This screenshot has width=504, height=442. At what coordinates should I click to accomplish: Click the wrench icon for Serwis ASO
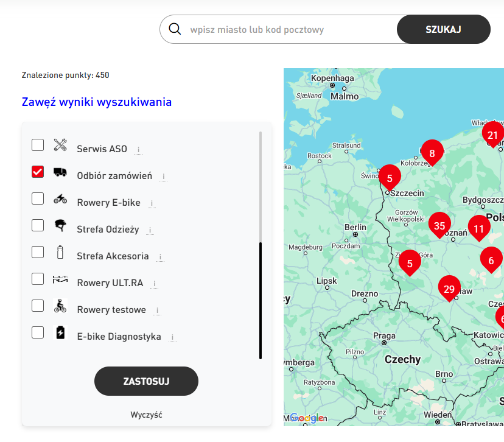click(x=60, y=145)
